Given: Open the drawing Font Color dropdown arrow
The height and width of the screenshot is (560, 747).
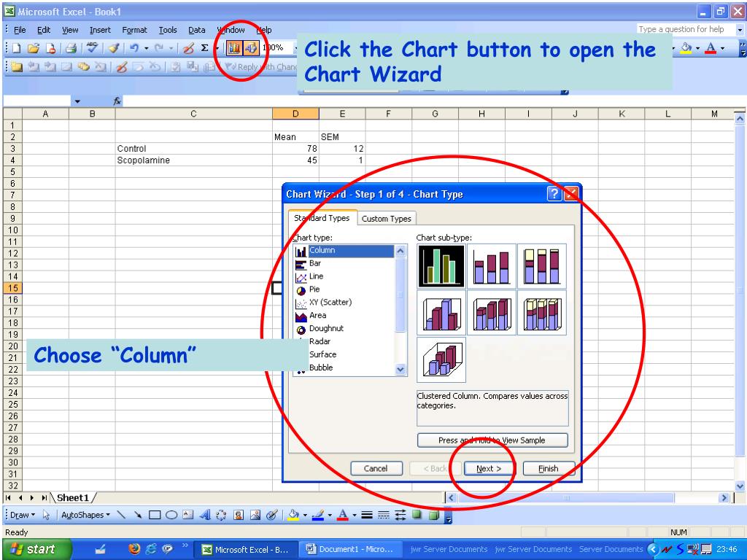Looking at the screenshot, I should [355, 515].
